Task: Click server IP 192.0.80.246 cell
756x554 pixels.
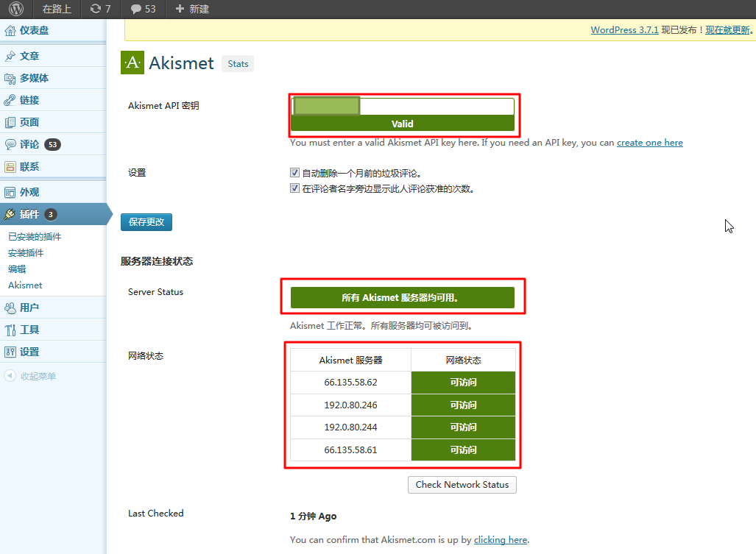Action: click(350, 405)
